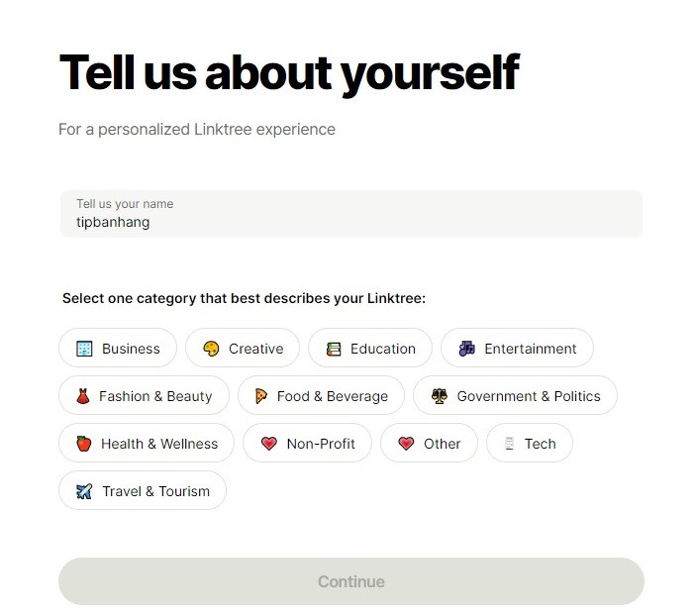The width and height of the screenshot is (696, 616).
Task: Pick the Non-Profit category
Action: pyautogui.click(x=307, y=444)
